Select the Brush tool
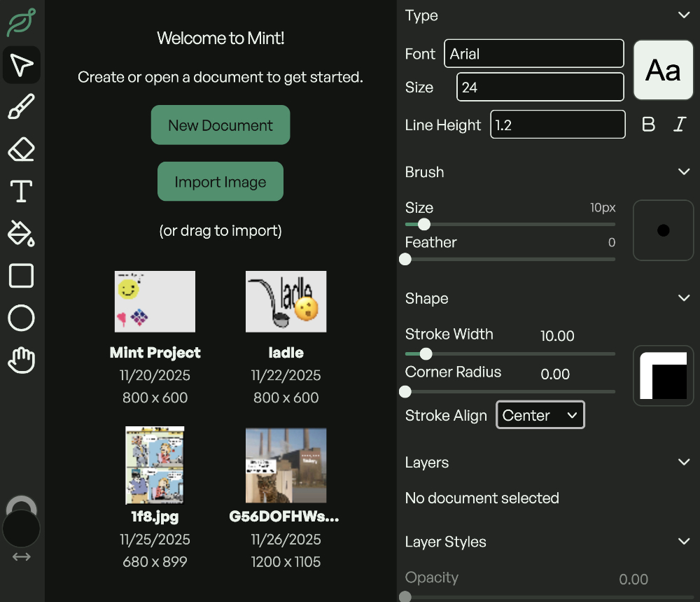 [x=21, y=108]
